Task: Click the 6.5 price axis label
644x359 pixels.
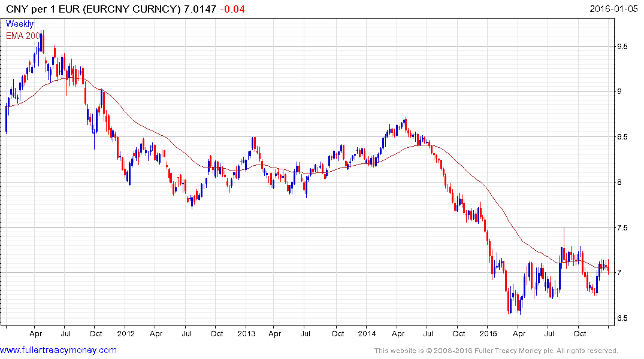Action: [x=622, y=318]
